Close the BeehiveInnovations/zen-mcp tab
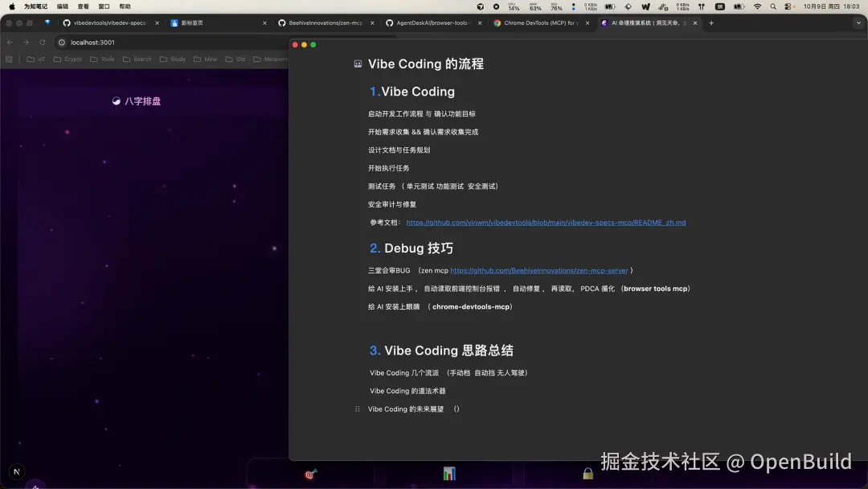Viewport: 868px width, 489px height. tap(372, 23)
